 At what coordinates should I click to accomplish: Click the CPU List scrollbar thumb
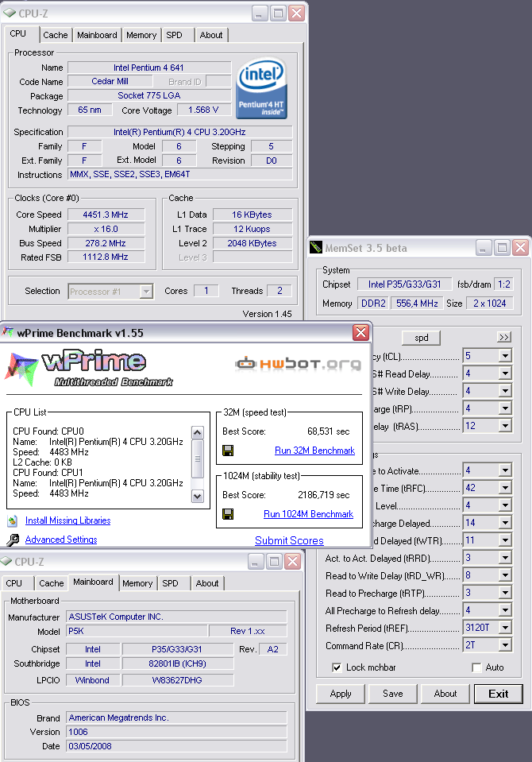197,458
